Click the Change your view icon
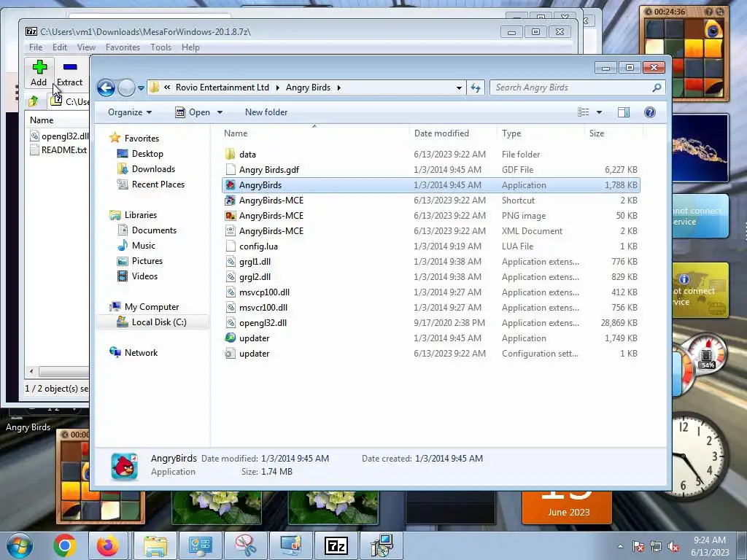747x560 pixels. click(x=583, y=112)
